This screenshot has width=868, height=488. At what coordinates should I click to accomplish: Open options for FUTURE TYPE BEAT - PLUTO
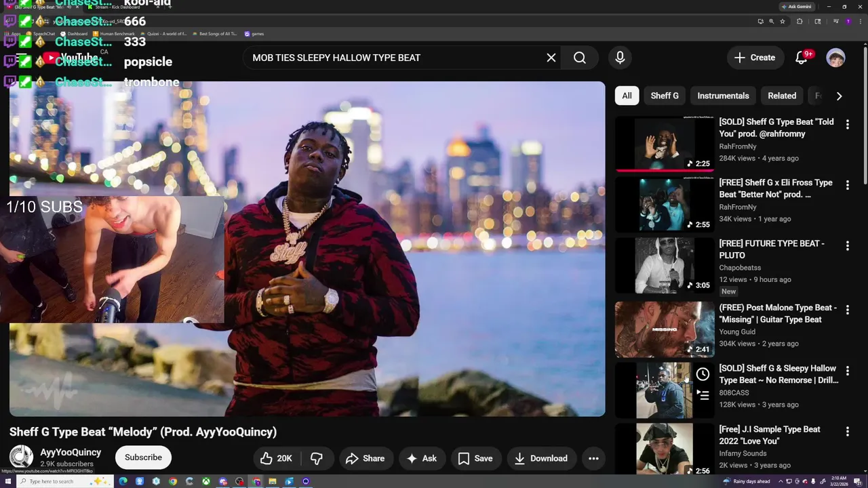847,246
